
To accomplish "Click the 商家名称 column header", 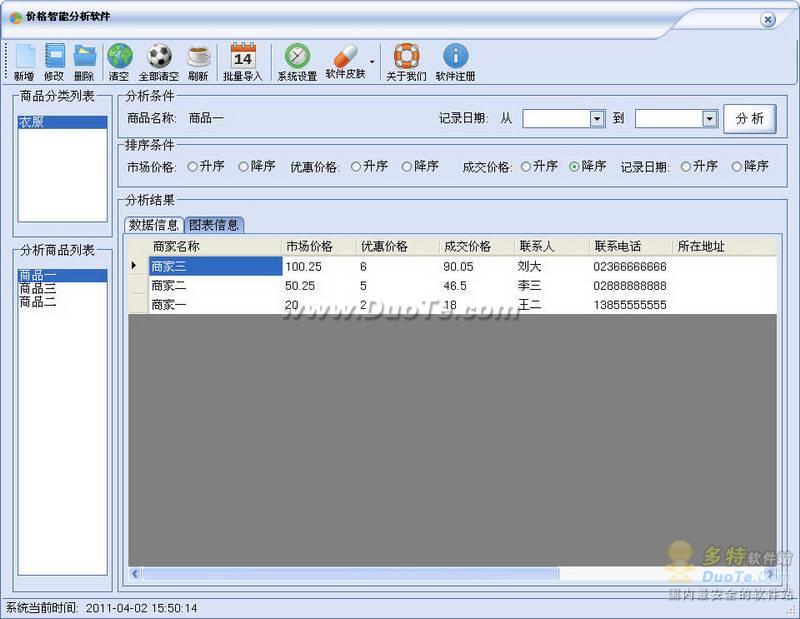I will 215,246.
